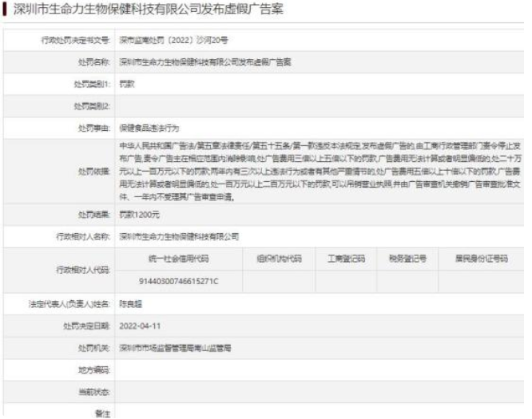Click the page heading 深圳市生命力生物保健科技有限公司发布虚假广告案

point(149,9)
